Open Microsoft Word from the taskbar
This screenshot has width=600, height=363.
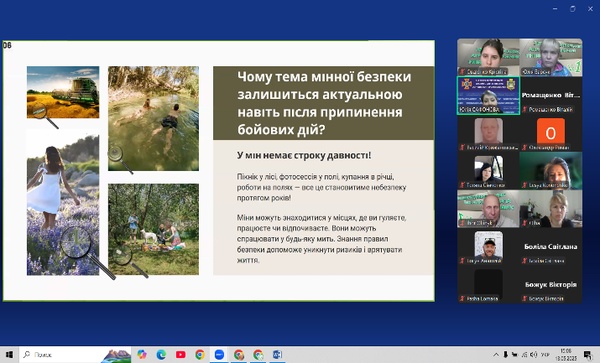click(277, 355)
